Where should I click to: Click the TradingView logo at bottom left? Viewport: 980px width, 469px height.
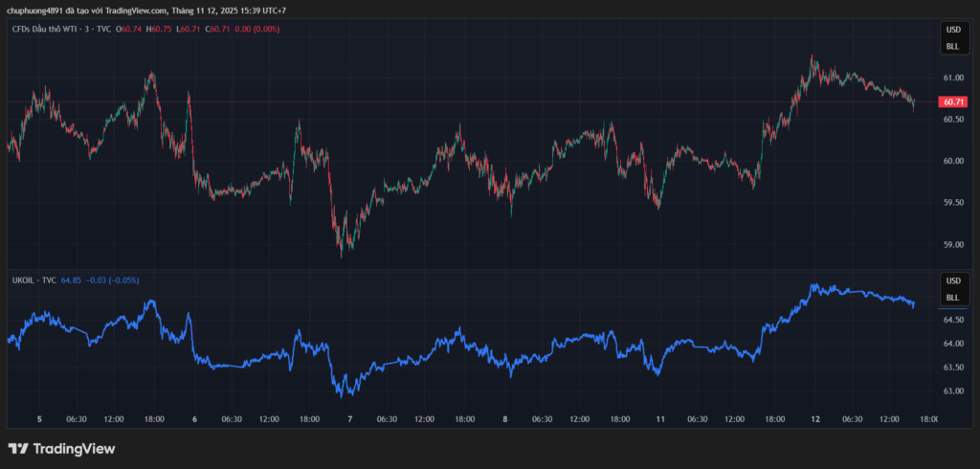(61, 449)
